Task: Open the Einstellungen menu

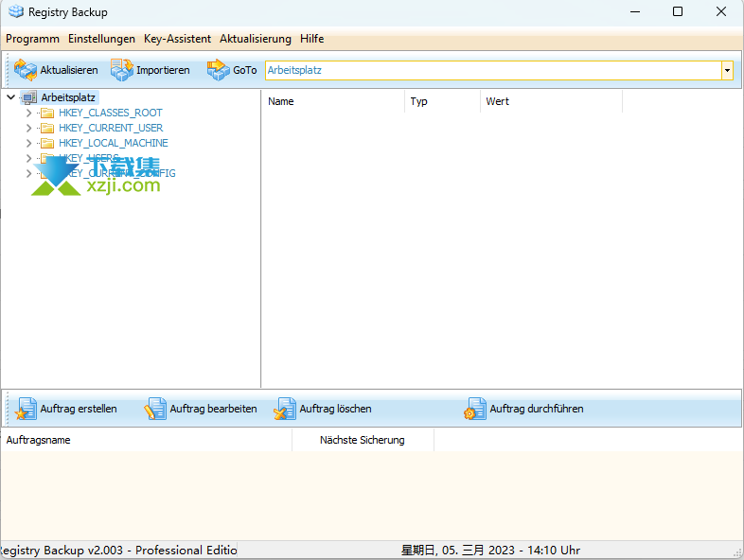Action: [101, 39]
